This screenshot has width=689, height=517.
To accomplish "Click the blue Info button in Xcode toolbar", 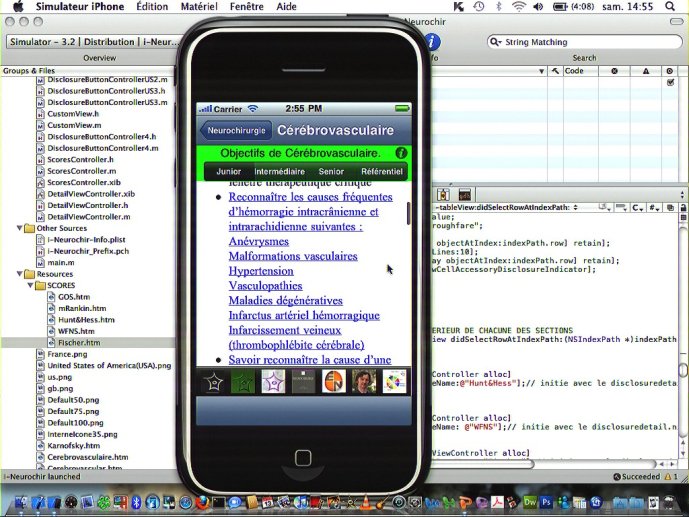I will click(x=432, y=42).
